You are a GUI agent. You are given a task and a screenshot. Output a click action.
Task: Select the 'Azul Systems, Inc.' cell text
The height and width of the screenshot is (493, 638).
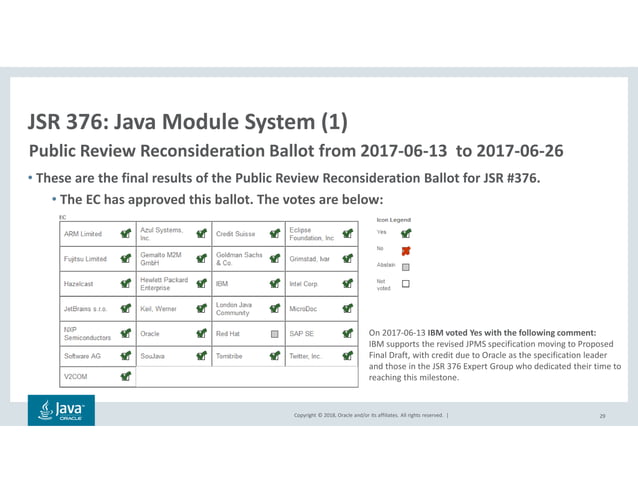click(x=162, y=234)
